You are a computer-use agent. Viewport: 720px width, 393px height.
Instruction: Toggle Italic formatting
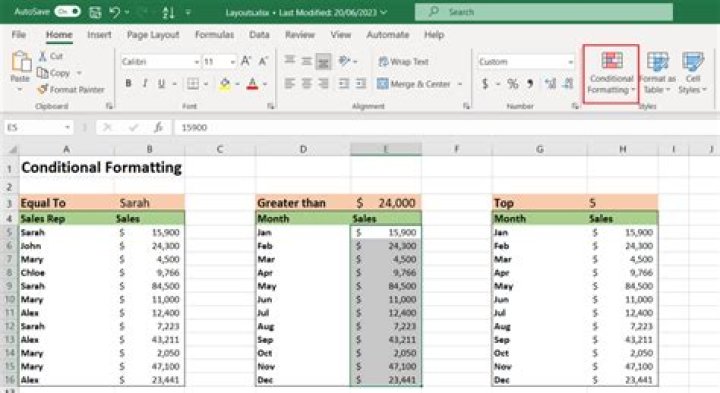[x=145, y=84]
